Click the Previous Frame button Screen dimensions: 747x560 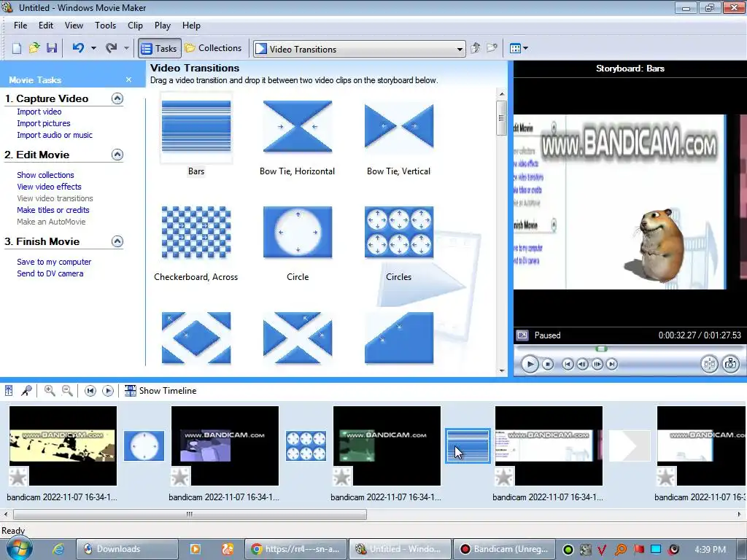pos(582,365)
